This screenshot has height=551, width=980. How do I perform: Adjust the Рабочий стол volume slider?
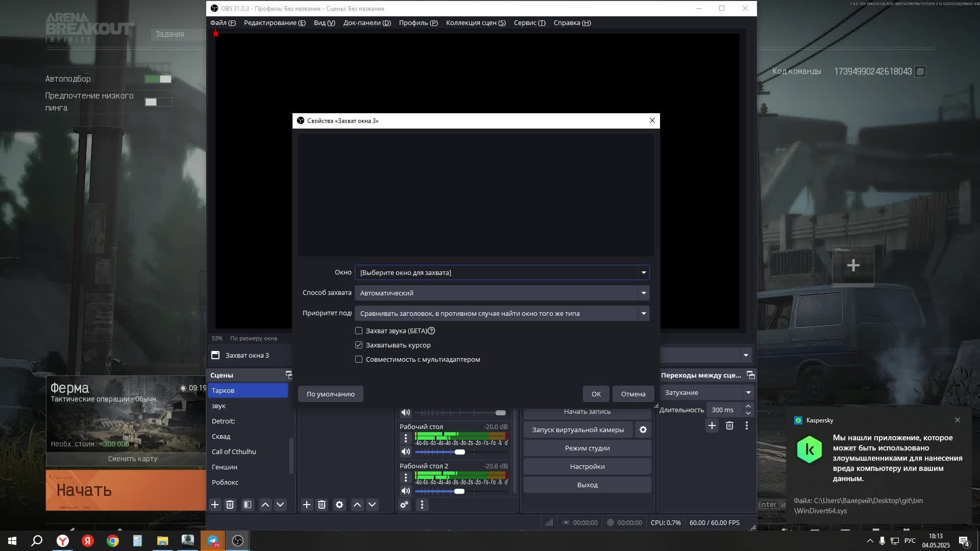460,452
